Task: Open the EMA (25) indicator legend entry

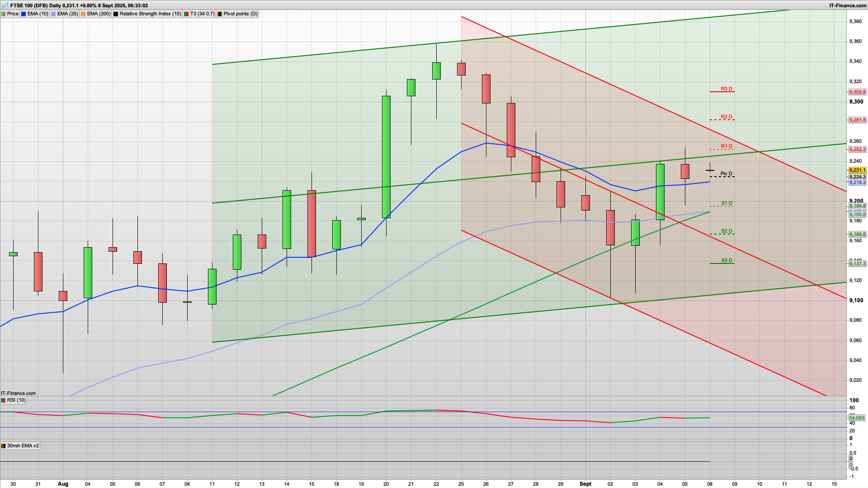Action: pos(65,14)
